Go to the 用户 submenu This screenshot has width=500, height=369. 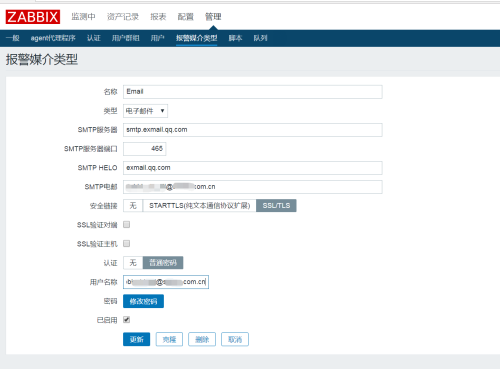tap(157, 38)
